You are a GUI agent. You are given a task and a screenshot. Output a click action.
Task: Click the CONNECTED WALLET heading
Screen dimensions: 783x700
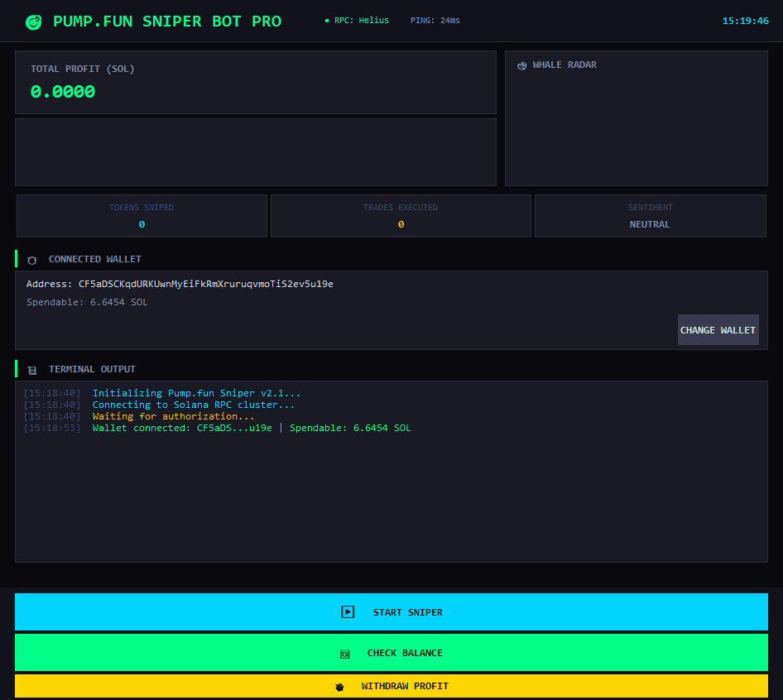(95, 259)
